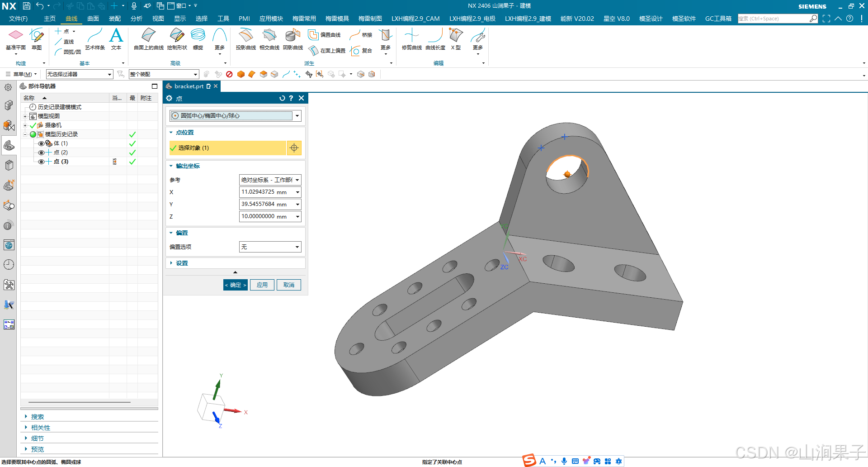Select Trim Curve (修剪曲线) tool
Viewport: 868px width, 467px height.
coord(412,39)
